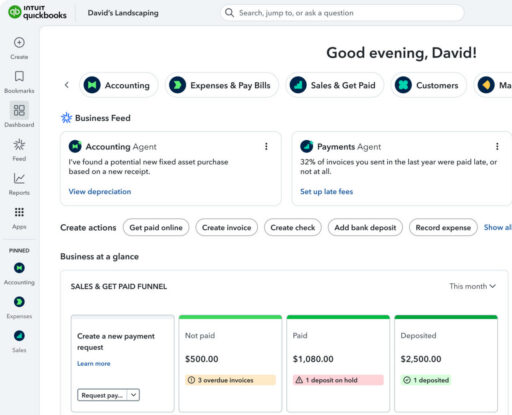Open the View depreciation link

point(100,191)
